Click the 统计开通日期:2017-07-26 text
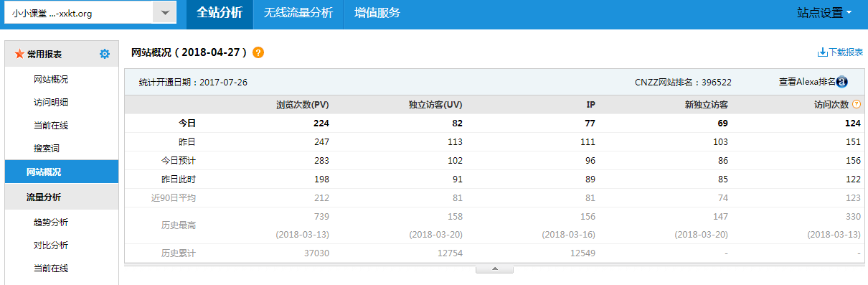This screenshot has height=285, width=868. pos(193,83)
